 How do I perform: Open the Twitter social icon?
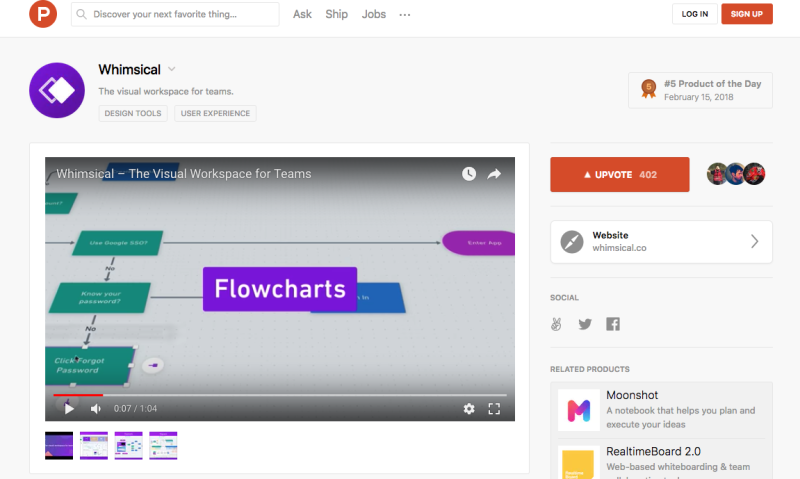point(585,324)
